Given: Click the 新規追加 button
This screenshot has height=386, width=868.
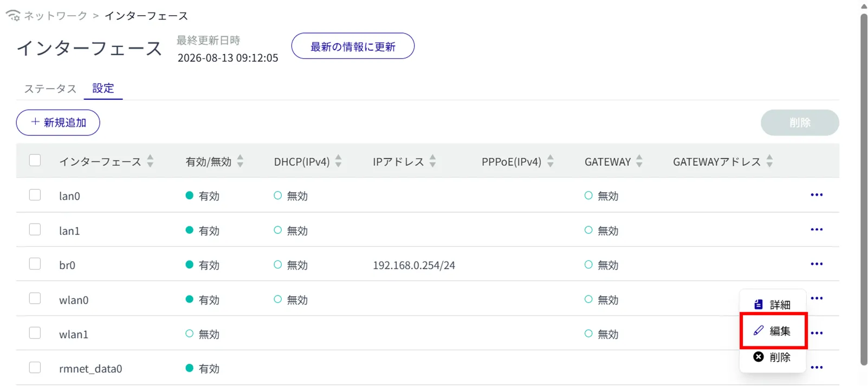Looking at the screenshot, I should pyautogui.click(x=58, y=122).
